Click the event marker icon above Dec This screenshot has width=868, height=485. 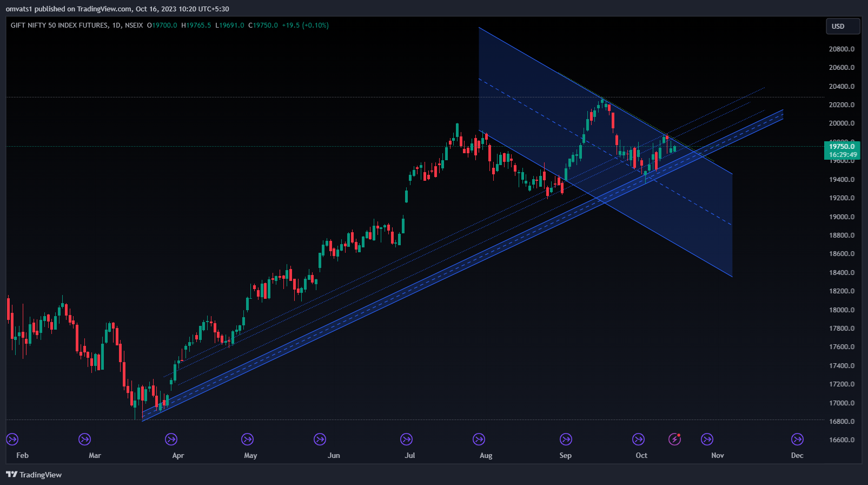[x=797, y=439]
